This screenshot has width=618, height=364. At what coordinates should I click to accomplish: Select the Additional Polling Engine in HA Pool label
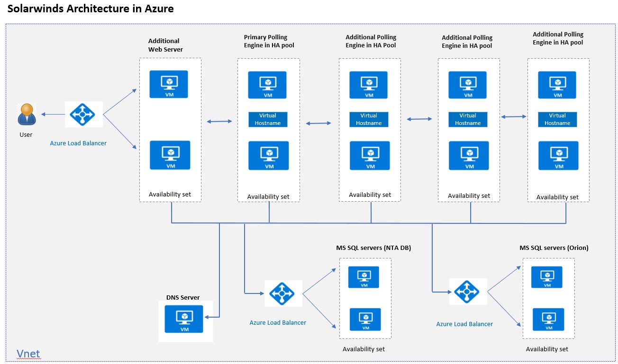tap(371, 41)
